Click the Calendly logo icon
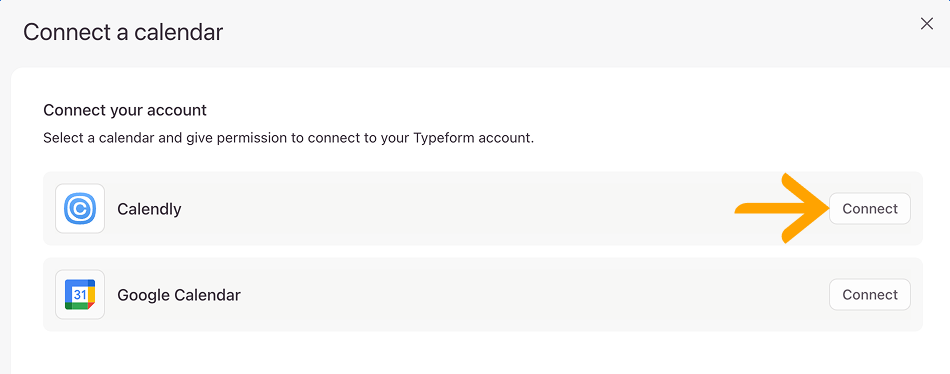The height and width of the screenshot is (374, 950). coord(80,209)
